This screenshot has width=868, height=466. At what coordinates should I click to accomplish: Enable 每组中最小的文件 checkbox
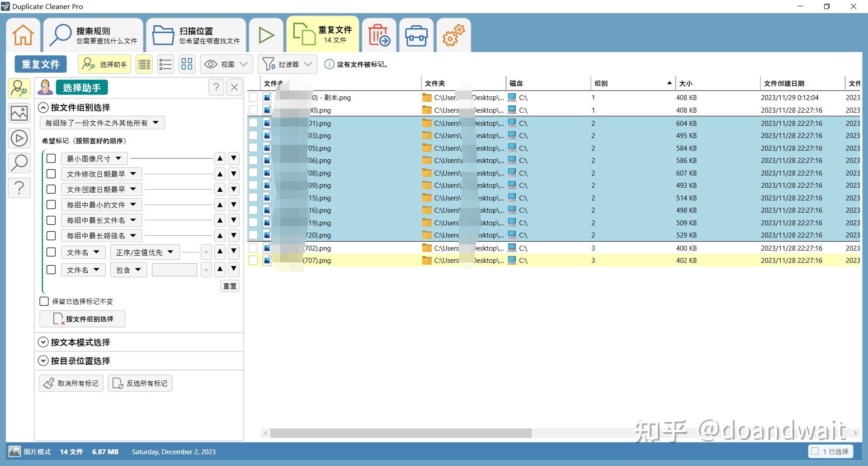click(x=51, y=204)
